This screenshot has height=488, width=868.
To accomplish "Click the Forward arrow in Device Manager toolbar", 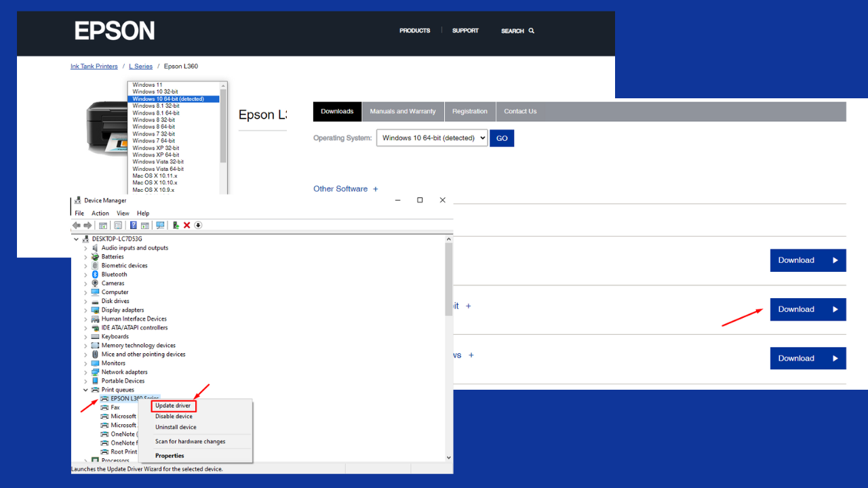I will (87, 225).
